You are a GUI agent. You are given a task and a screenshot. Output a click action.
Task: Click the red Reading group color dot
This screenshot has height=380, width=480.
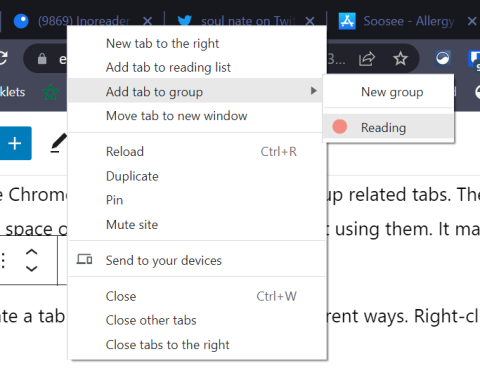pyautogui.click(x=340, y=127)
